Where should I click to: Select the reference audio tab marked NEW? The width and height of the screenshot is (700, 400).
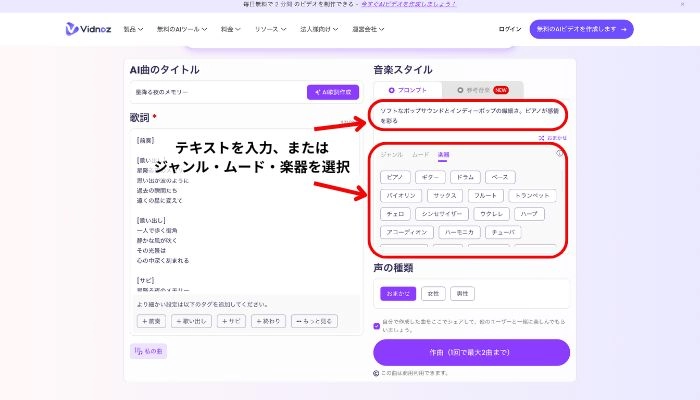click(483, 90)
